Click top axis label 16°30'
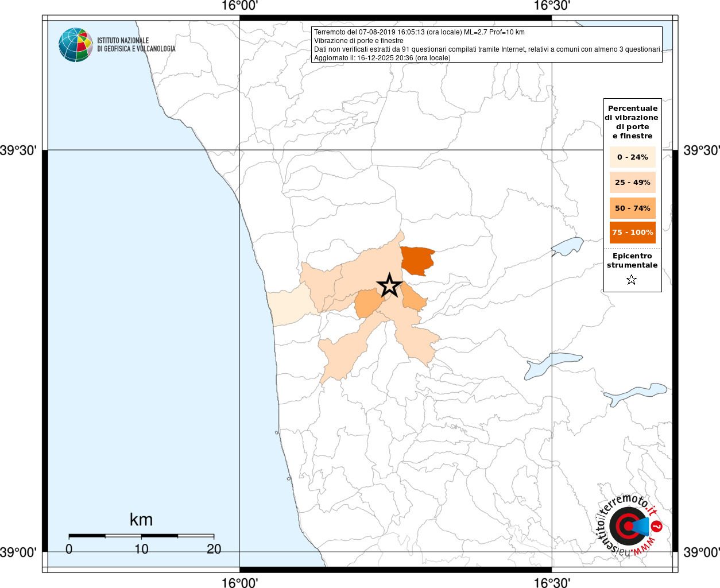 [x=552, y=6]
